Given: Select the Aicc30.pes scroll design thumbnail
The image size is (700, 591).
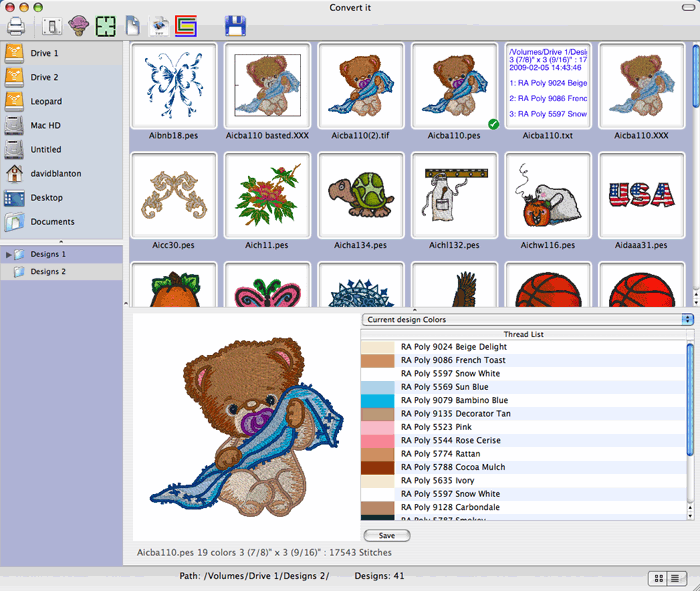Looking at the screenshot, I should 173,196.
